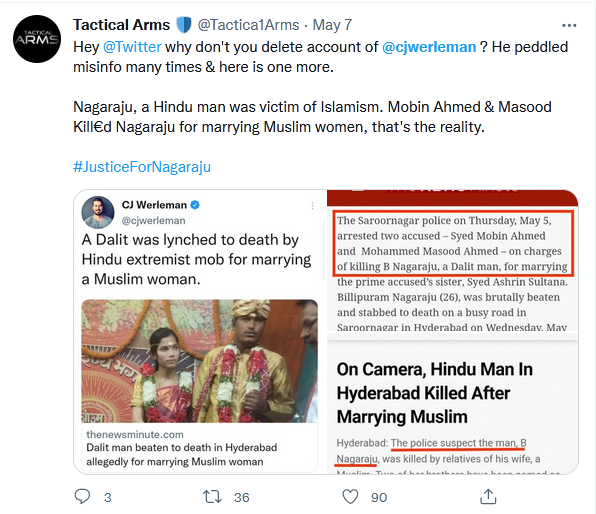Open CJ Werleman's profile photo
Screen dimensions: 596x514
pyautogui.click(x=98, y=212)
